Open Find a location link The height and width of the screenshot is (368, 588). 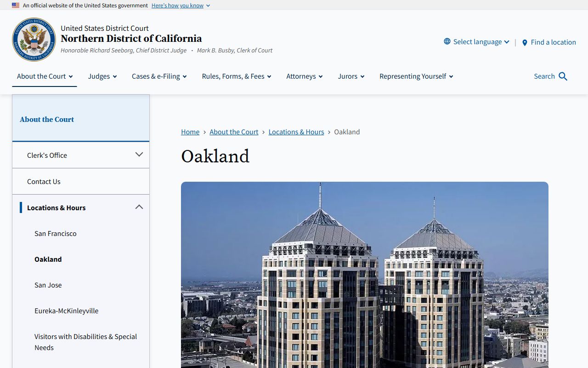click(549, 42)
